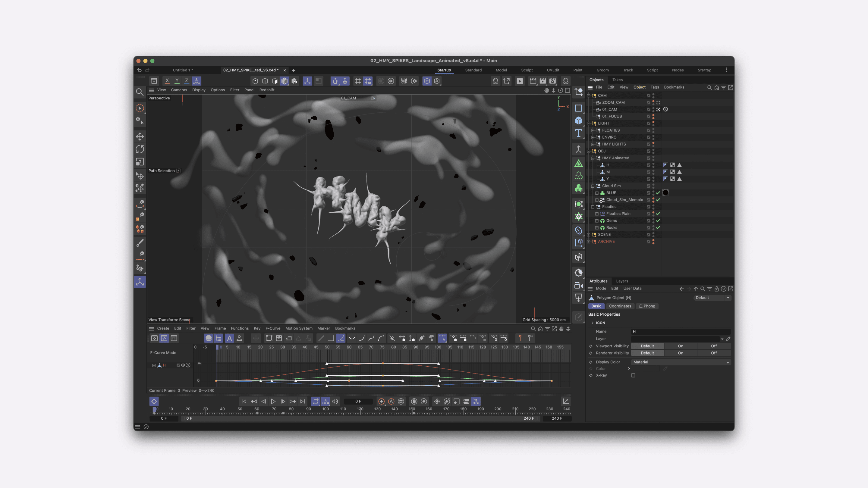Open the Phong tag tab
This screenshot has width=868, height=488.
(647, 306)
